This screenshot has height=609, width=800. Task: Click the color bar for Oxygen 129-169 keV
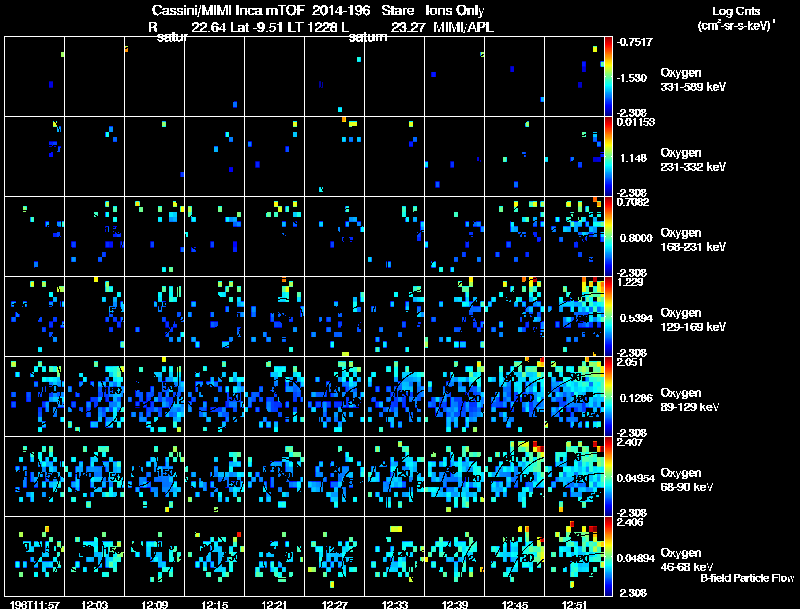click(x=608, y=316)
